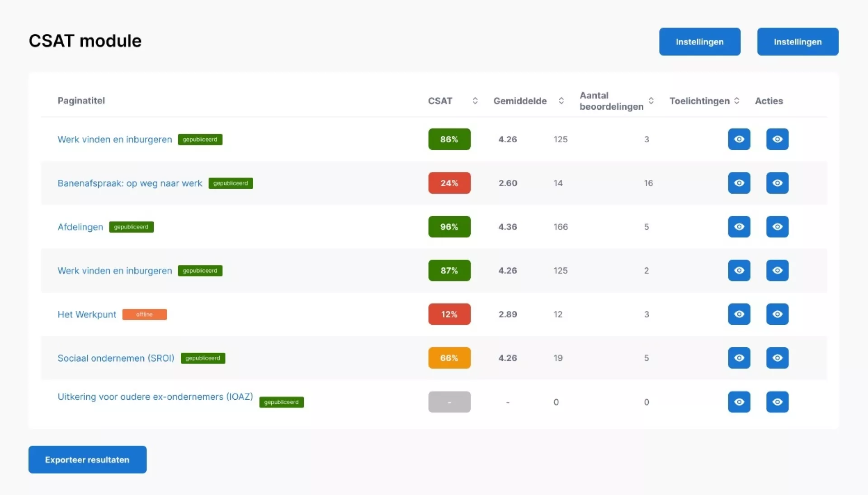Click second eye icon in Banenafspraak row

pyautogui.click(x=777, y=183)
